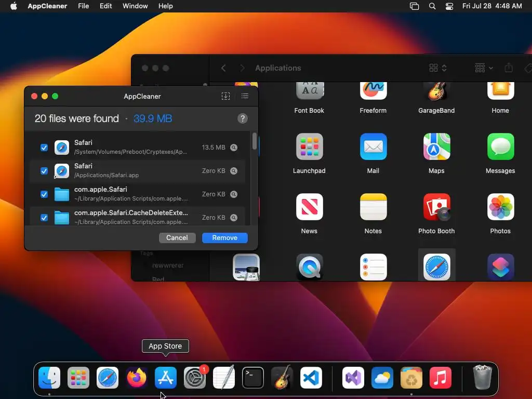
Task: Select Notes app in Finder
Action: [x=373, y=214]
